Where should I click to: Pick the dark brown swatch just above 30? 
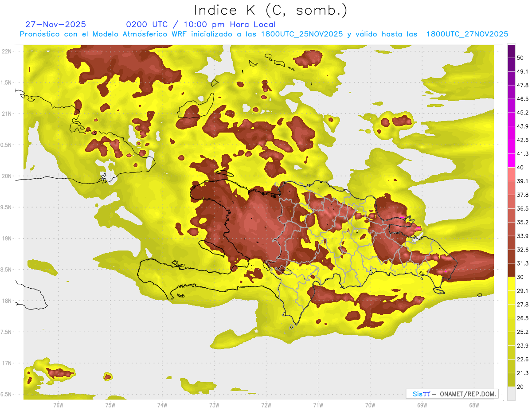coord(511,270)
